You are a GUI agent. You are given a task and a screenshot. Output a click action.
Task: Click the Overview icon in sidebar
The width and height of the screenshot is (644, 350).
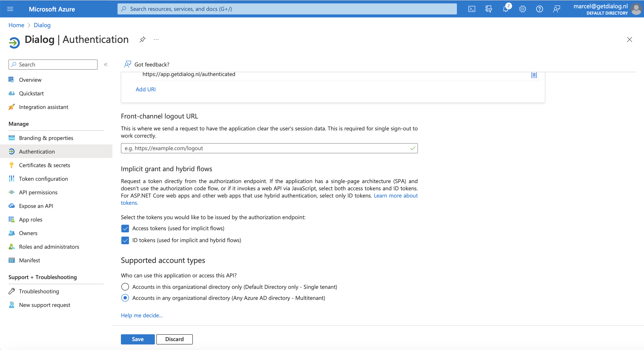click(11, 80)
